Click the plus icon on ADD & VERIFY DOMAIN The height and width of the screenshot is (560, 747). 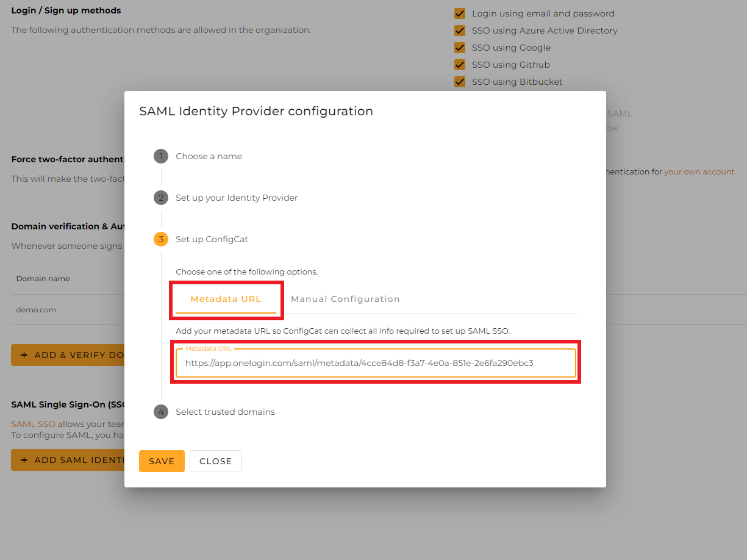23,354
